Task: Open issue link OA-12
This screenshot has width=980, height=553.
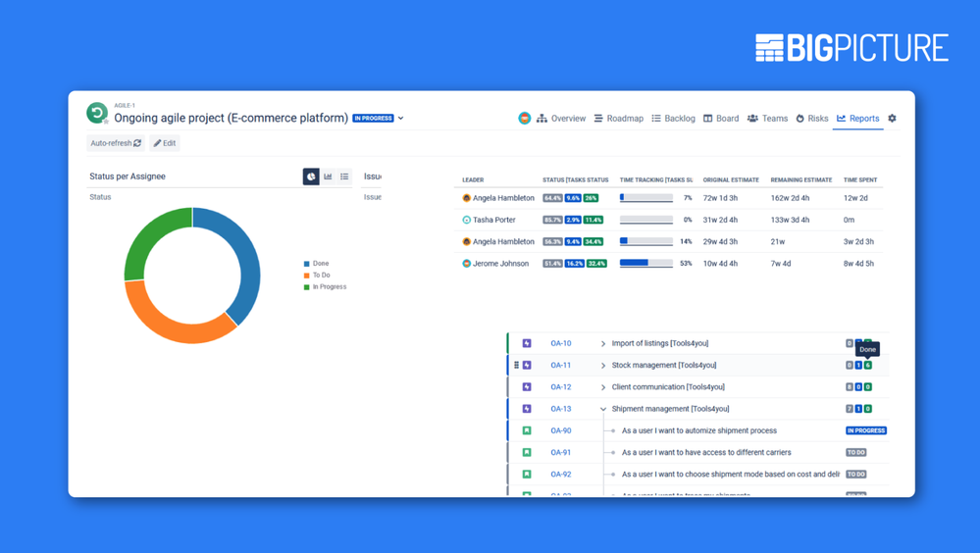Action: (x=560, y=386)
